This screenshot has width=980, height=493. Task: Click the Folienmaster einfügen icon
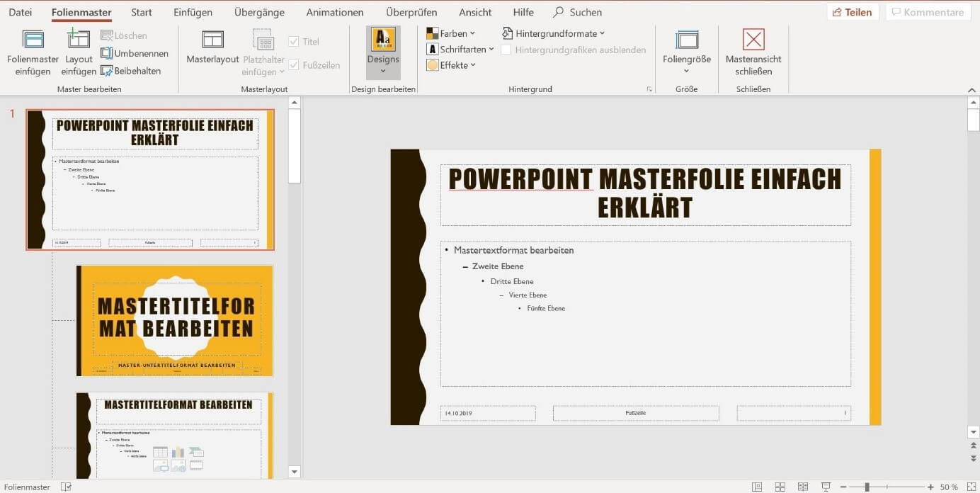click(x=33, y=40)
